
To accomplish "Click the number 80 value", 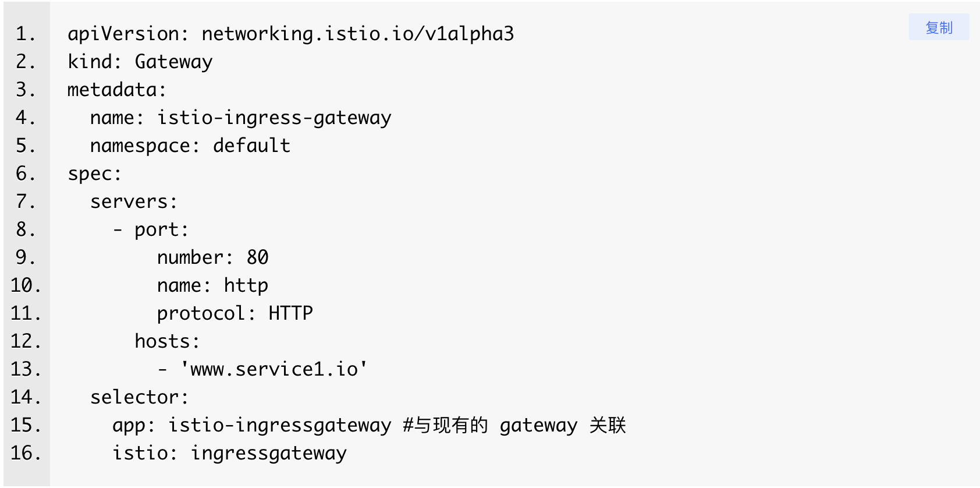I will point(258,257).
